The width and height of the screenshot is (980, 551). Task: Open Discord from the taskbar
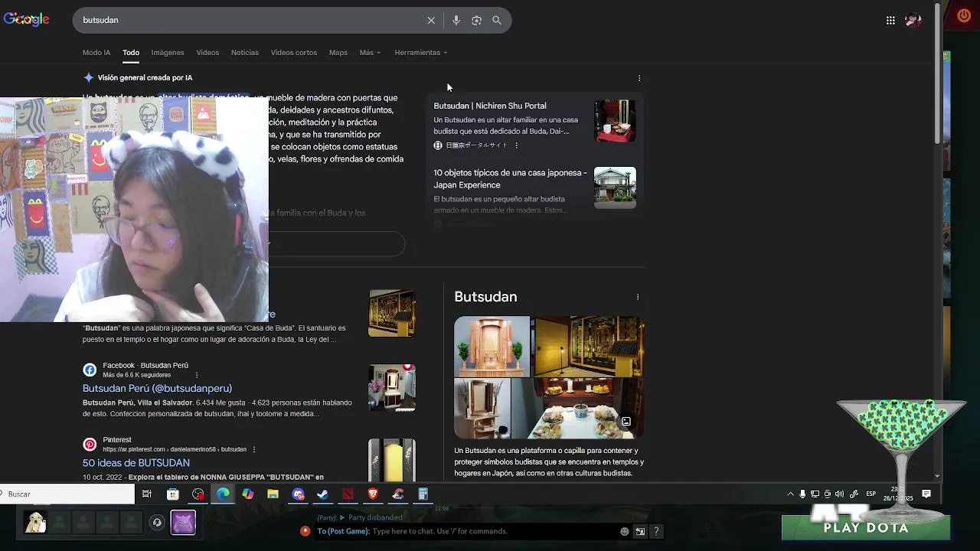tap(298, 494)
